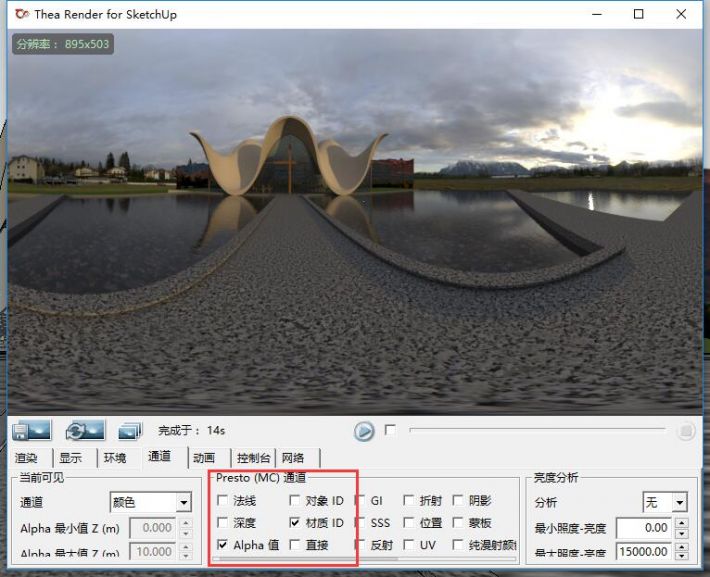Enable the 蒙板 channel checkbox
Screen dimensions: 710x577
458,522
